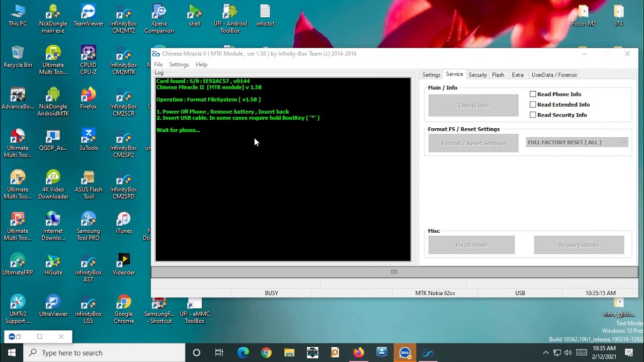Open the Help menu
The height and width of the screenshot is (362, 644).
(201, 64)
